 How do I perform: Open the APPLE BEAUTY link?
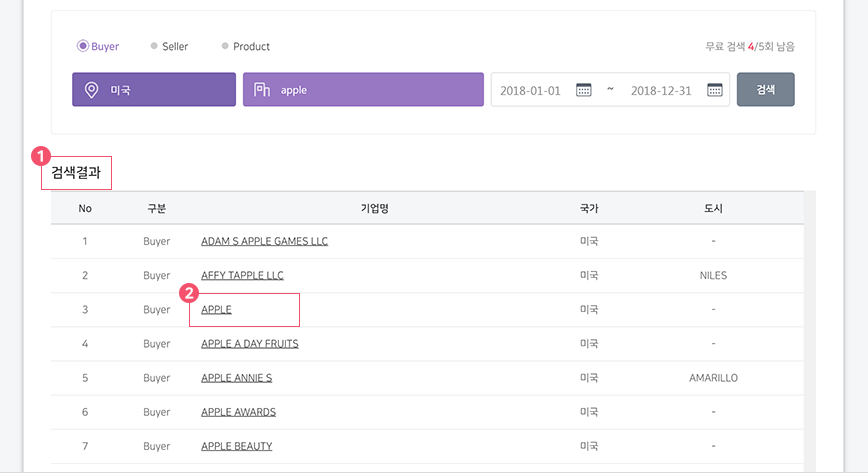[237, 446]
